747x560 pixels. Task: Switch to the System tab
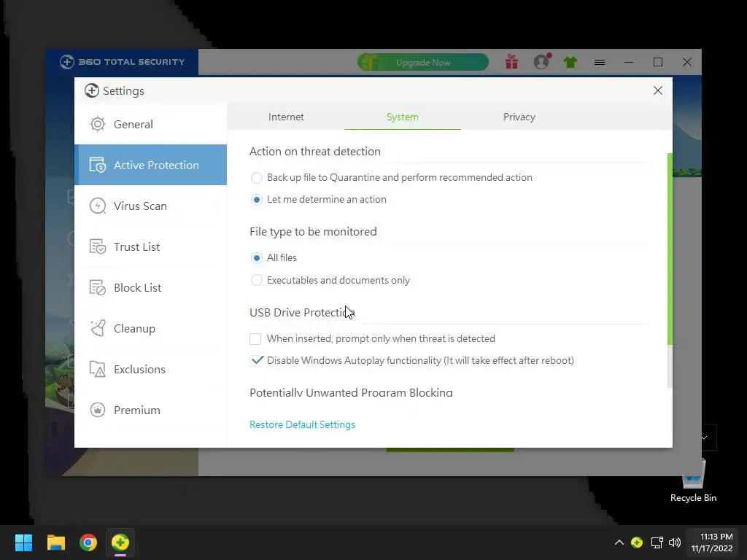pos(403,117)
